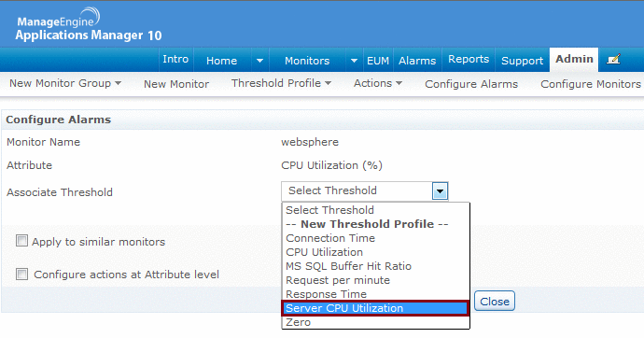This screenshot has width=644, height=338.
Task: Choose New Threshold Profile option
Action: click(x=375, y=224)
